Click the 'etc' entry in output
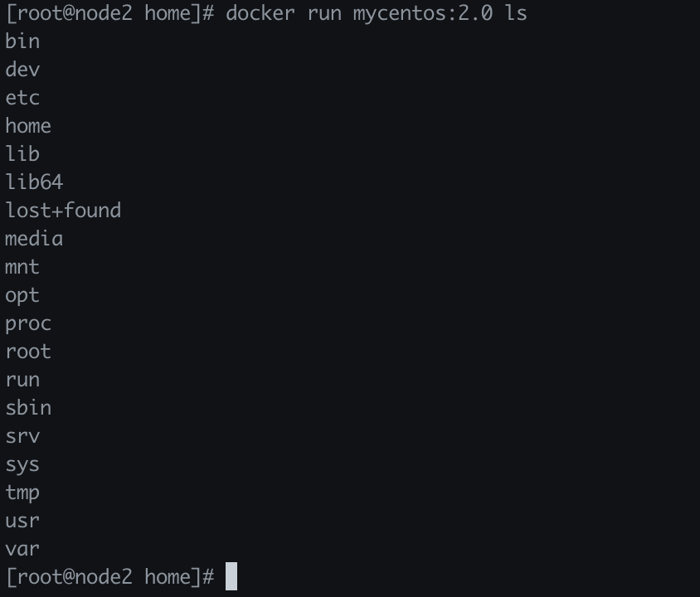This screenshot has width=700, height=597. click(x=22, y=98)
